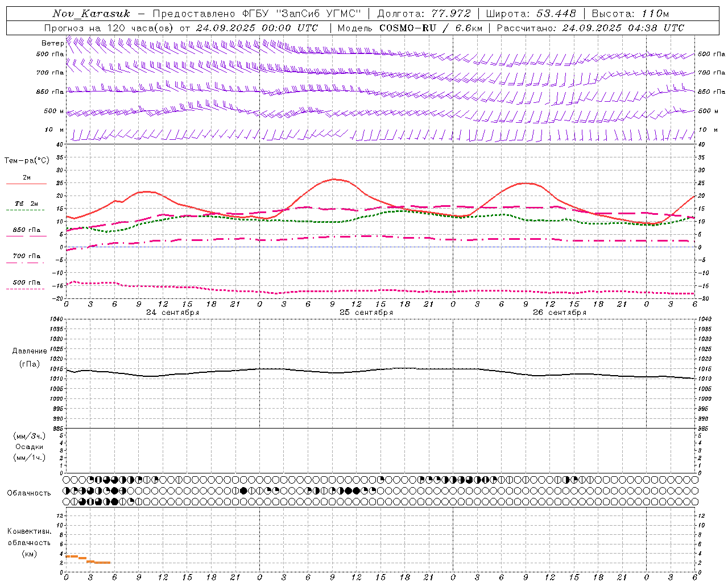Click the 10 м wind level label beside Ветер
The image size is (728, 582).
[54, 130]
